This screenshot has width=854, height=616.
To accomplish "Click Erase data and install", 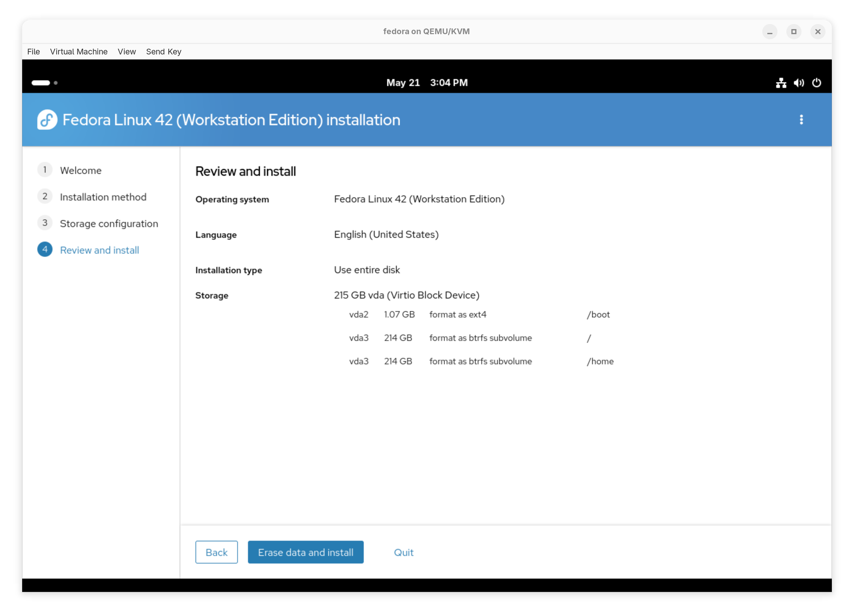I will (306, 552).
